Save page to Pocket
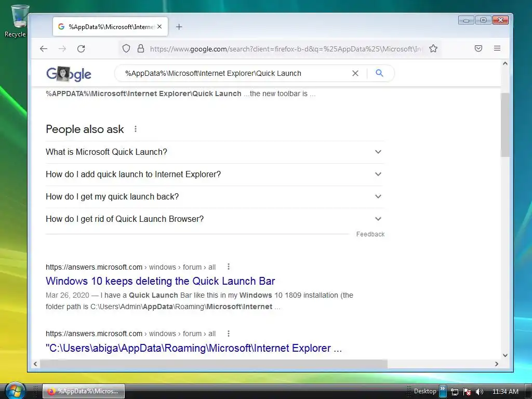Image resolution: width=532 pixels, height=399 pixels. (x=478, y=48)
